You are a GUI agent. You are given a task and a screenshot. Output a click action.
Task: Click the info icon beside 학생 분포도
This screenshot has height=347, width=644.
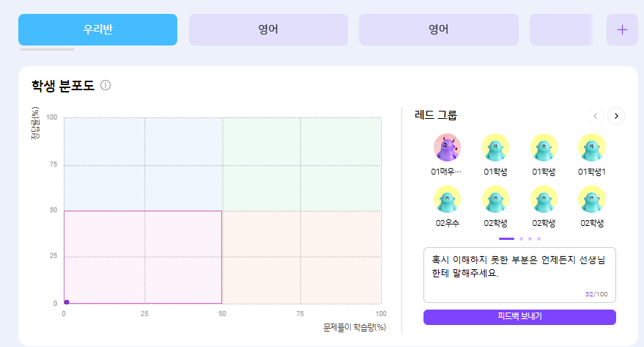[106, 85]
